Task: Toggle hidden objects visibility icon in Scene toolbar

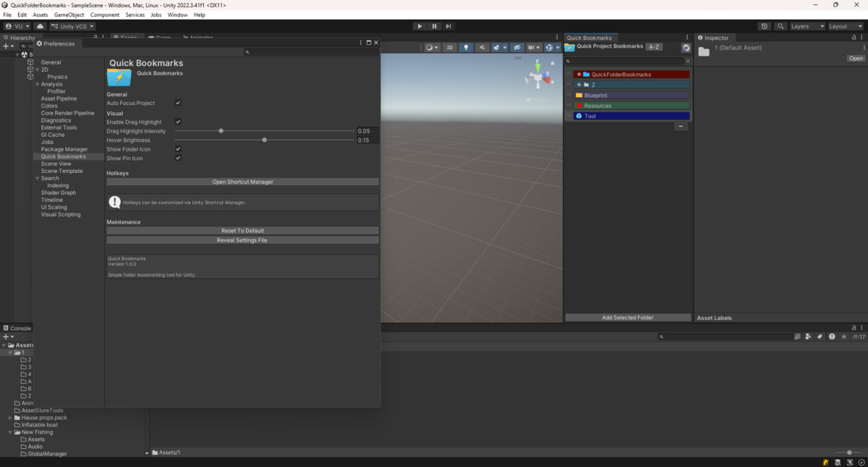Action: tap(516, 48)
